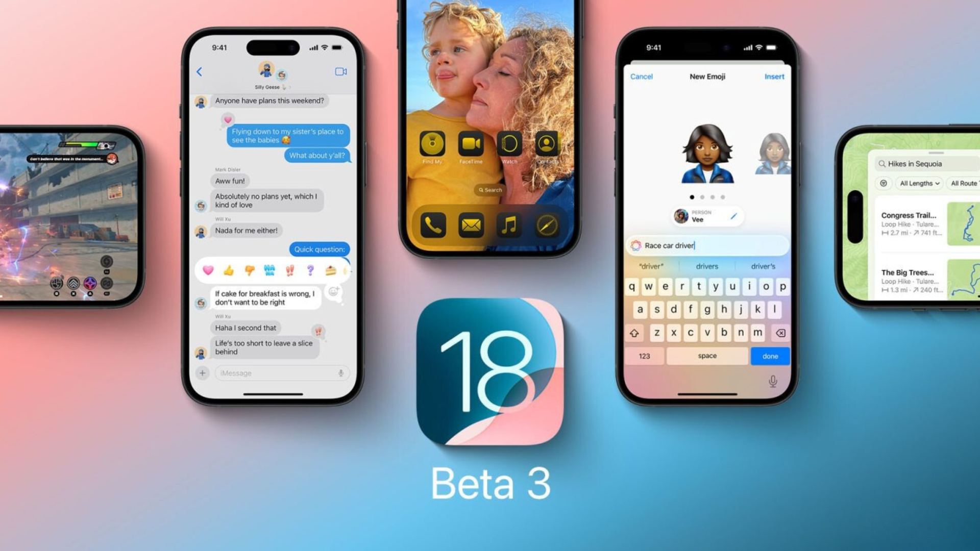Open the Watch app icon
Image resolution: width=980 pixels, height=551 pixels.
point(509,144)
